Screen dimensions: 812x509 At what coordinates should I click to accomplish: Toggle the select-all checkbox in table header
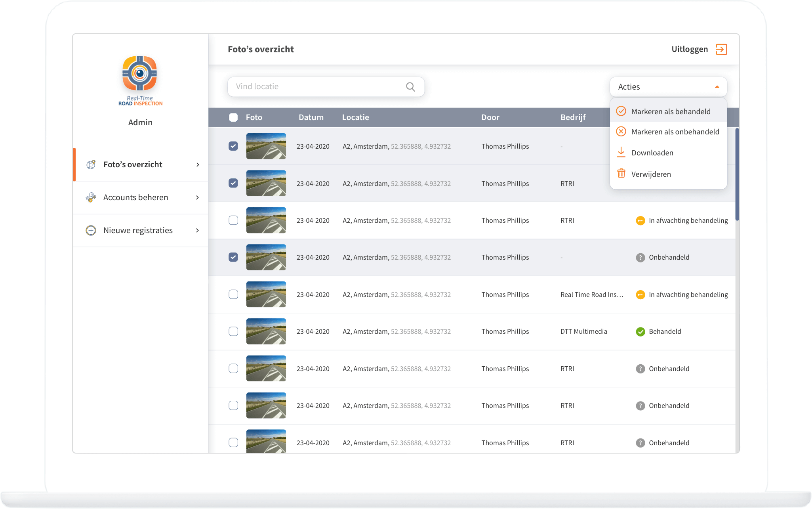point(233,117)
